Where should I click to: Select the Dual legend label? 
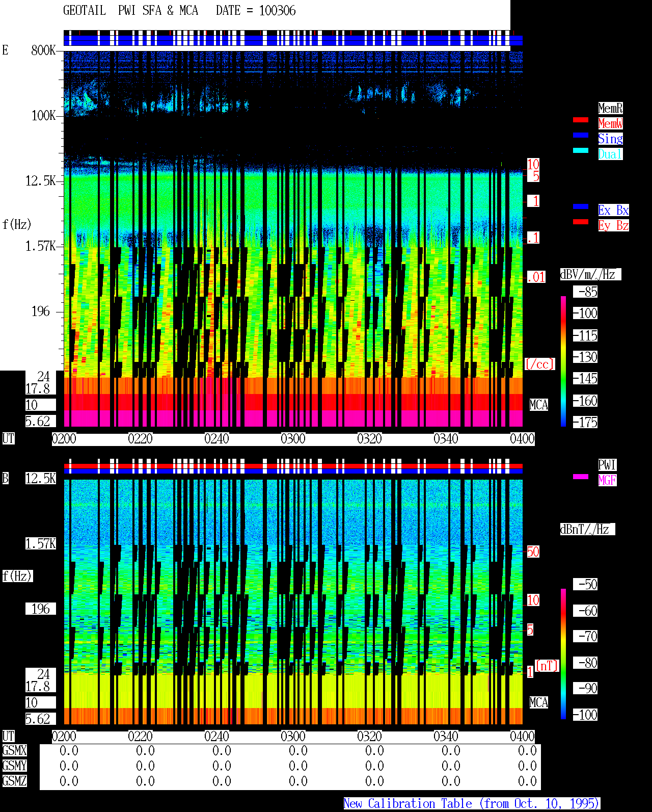[610, 154]
